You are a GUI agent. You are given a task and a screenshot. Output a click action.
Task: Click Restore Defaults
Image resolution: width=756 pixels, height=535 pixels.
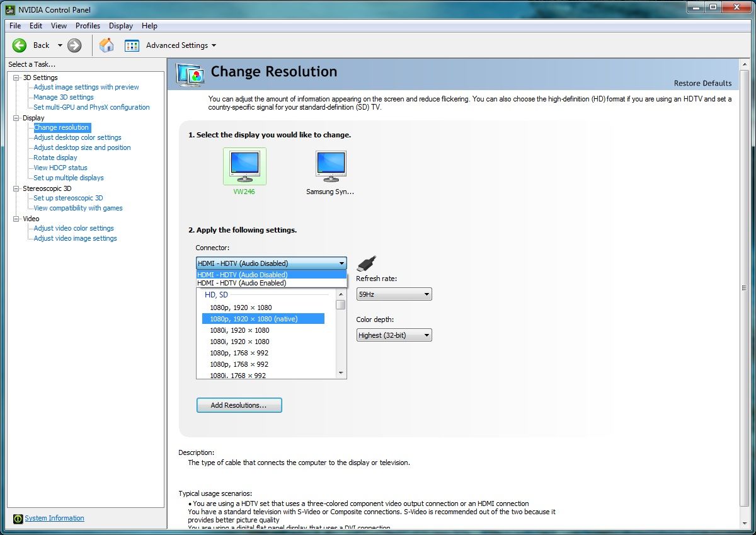click(703, 83)
